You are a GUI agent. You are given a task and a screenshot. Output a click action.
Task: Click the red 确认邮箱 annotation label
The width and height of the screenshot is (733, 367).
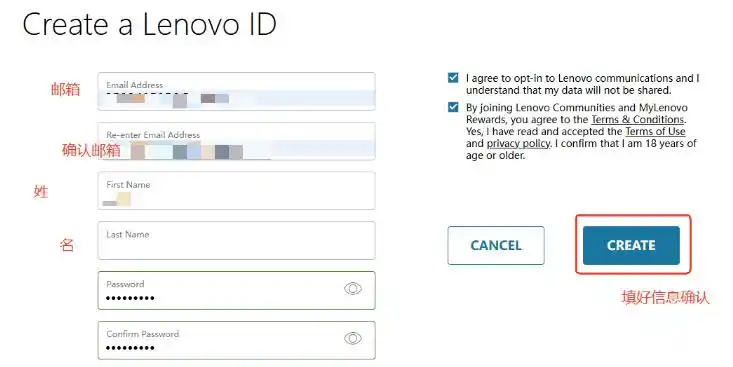[x=91, y=150]
